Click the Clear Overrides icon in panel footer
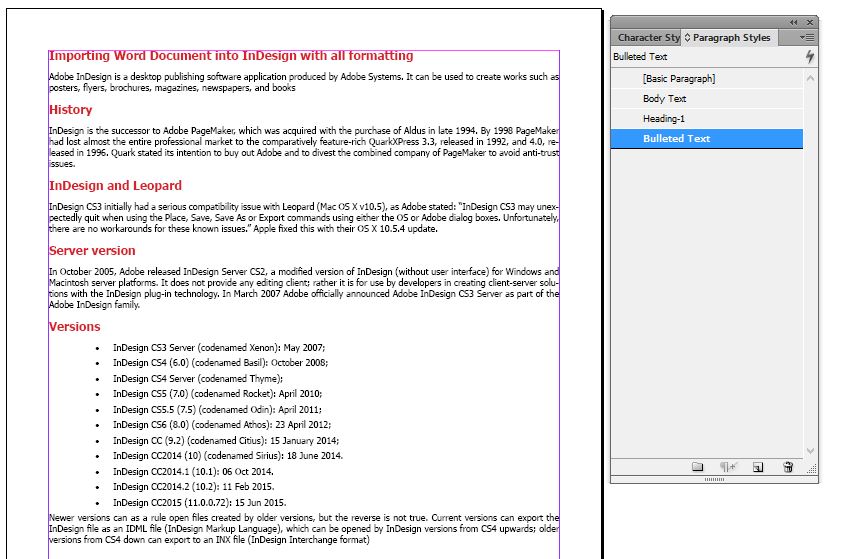 [729, 467]
